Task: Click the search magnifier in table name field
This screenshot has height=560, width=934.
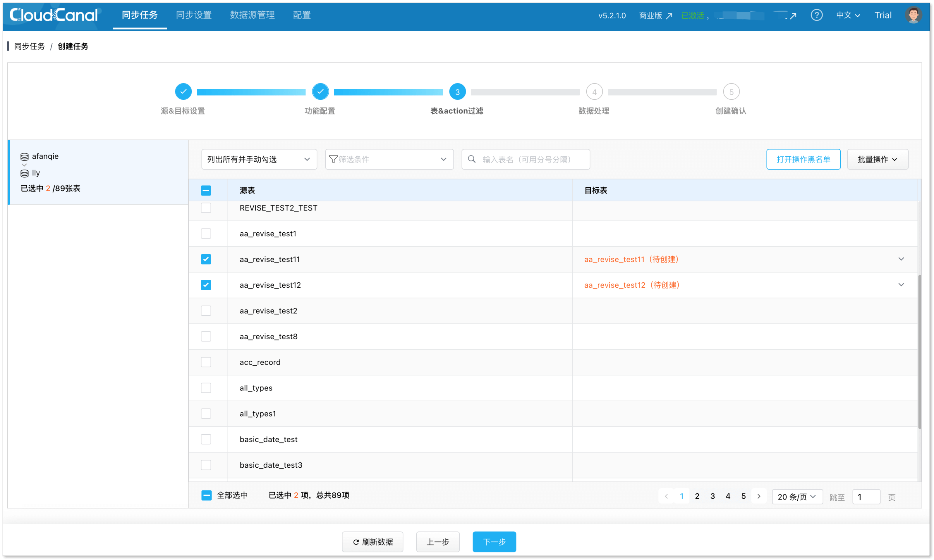Action: point(472,159)
